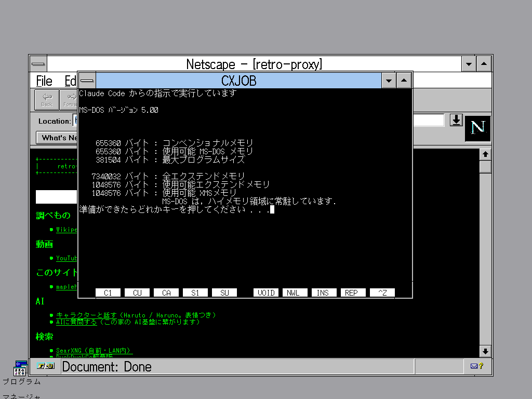Screen dimensions: 532x399
Task: Click the SU key in CXJOB function bar
Action: pos(224,293)
